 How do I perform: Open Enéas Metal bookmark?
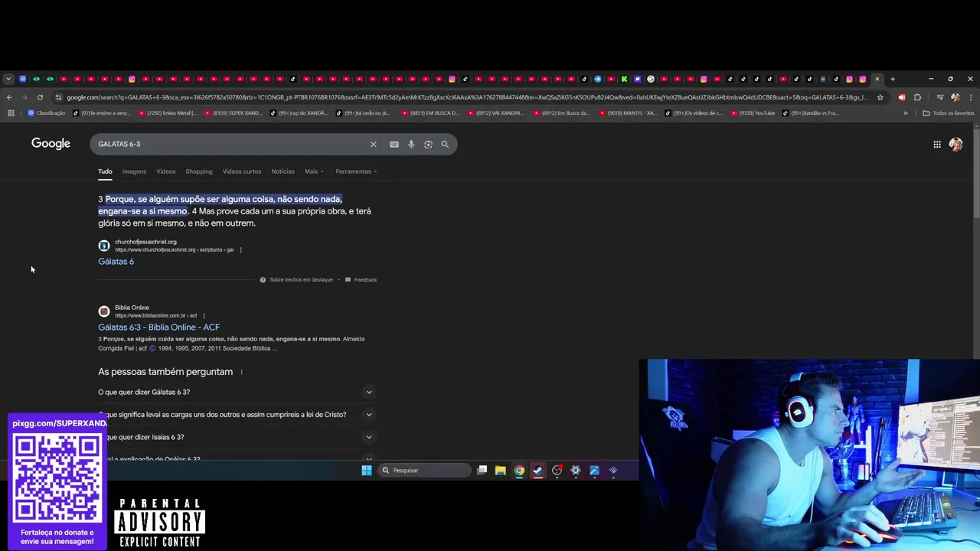pyautogui.click(x=167, y=113)
